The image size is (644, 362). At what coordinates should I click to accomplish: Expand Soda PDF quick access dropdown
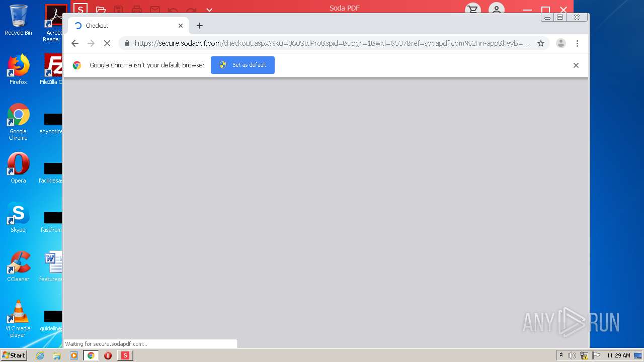tap(209, 10)
